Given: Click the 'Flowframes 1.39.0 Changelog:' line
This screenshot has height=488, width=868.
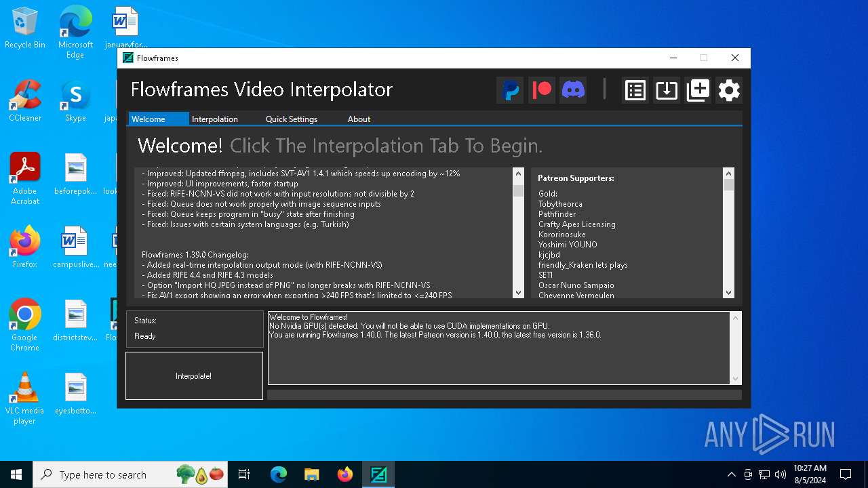Looking at the screenshot, I should pos(195,255).
